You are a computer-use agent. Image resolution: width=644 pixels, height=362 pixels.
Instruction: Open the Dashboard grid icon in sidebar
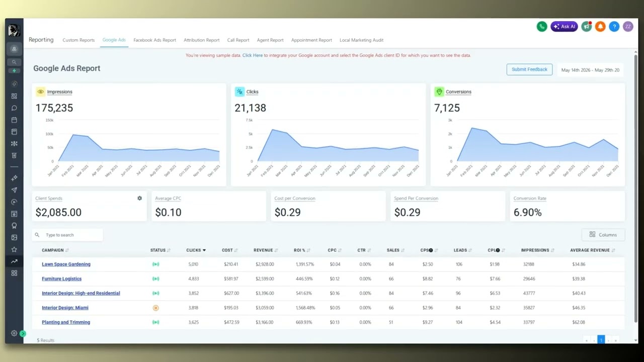[x=14, y=96]
